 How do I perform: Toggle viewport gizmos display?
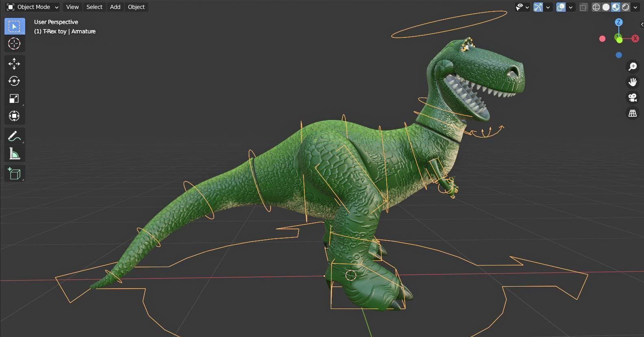[538, 7]
